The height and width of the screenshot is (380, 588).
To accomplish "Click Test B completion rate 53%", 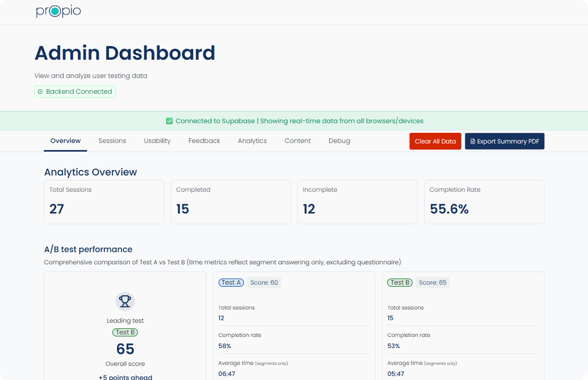I will 393,346.
